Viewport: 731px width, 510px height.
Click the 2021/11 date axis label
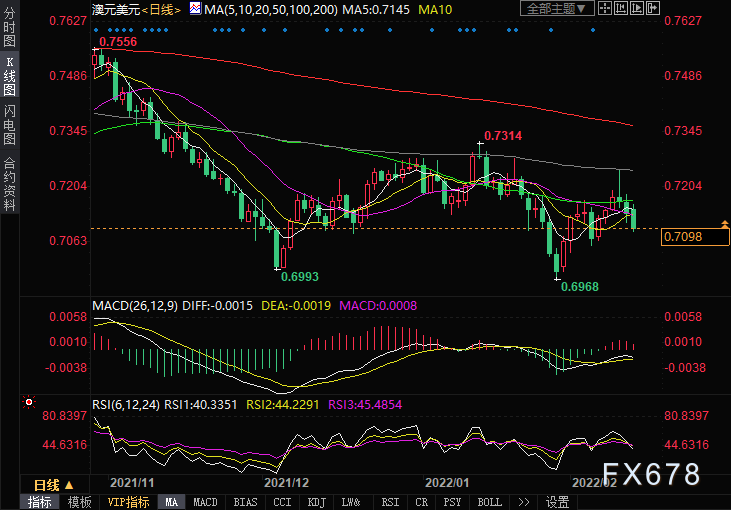tap(132, 482)
